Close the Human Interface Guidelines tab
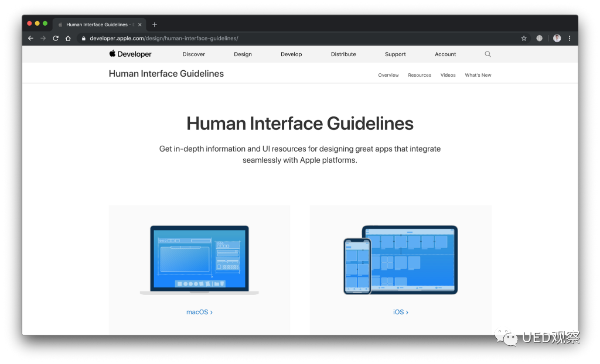The height and width of the screenshot is (364, 600). pos(139,25)
